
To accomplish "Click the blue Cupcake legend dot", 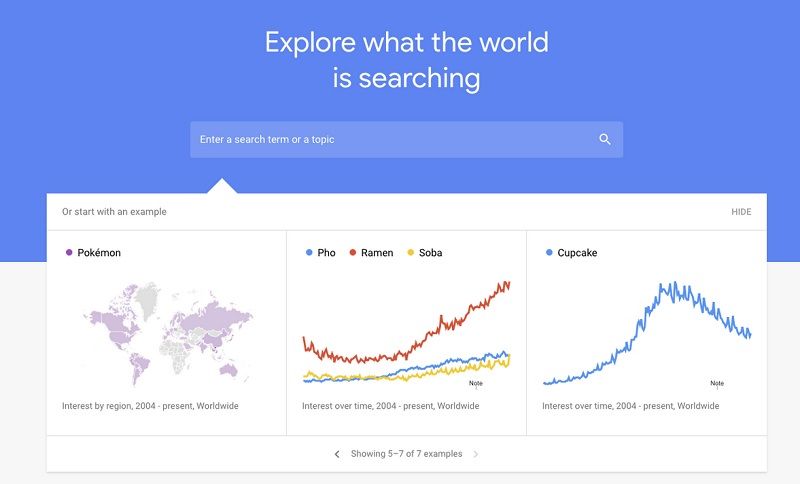I will click(549, 252).
